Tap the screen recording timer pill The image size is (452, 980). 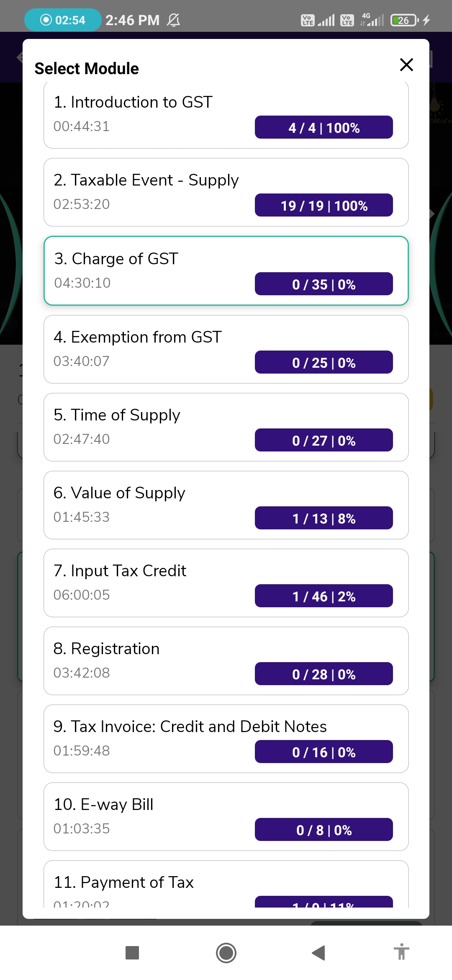click(x=63, y=20)
